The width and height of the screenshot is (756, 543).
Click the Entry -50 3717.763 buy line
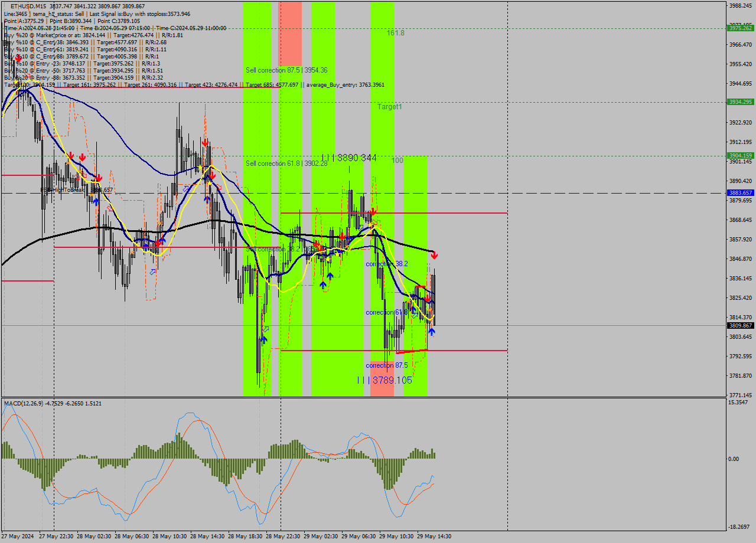click(83, 70)
